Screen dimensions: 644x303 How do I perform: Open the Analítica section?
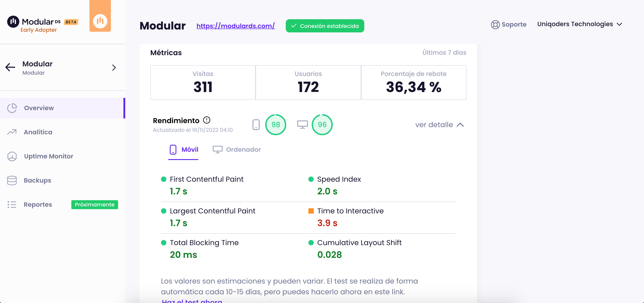[38, 132]
